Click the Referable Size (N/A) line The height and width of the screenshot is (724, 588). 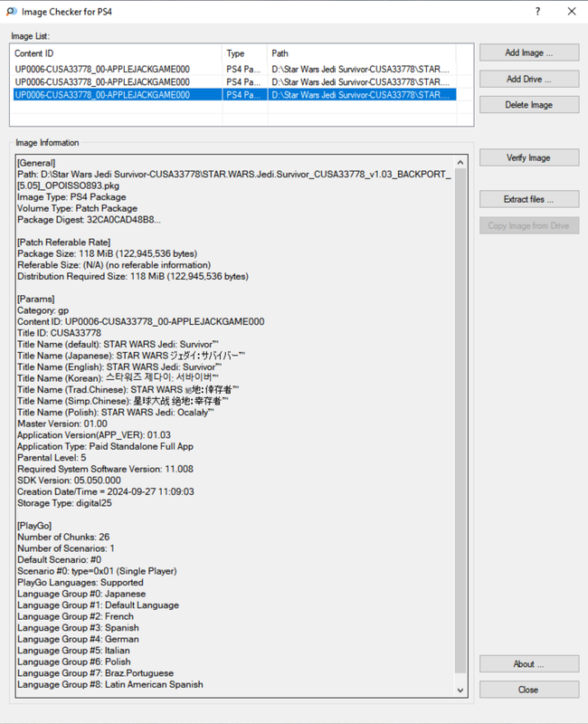(114, 265)
